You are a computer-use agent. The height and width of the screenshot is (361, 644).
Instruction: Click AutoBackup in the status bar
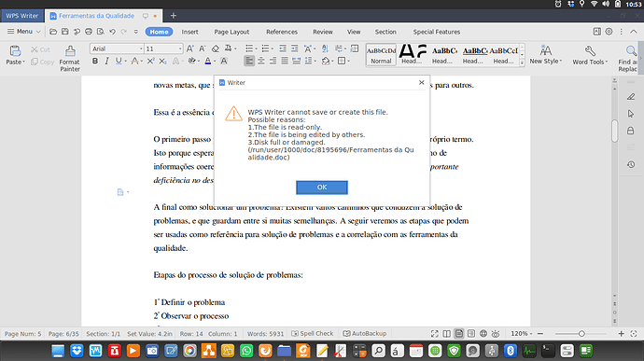[x=365, y=334]
